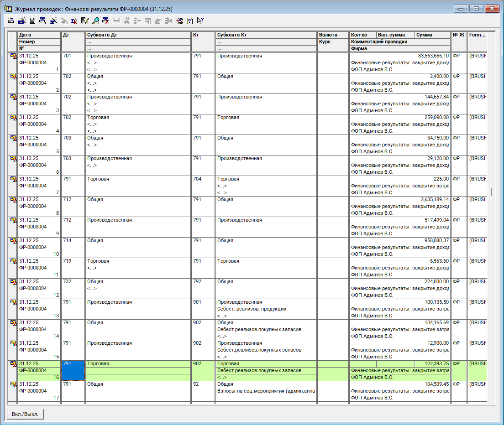
Task: Select the Взносы на соц.мероприятия subconto cell
Action: coord(266,391)
